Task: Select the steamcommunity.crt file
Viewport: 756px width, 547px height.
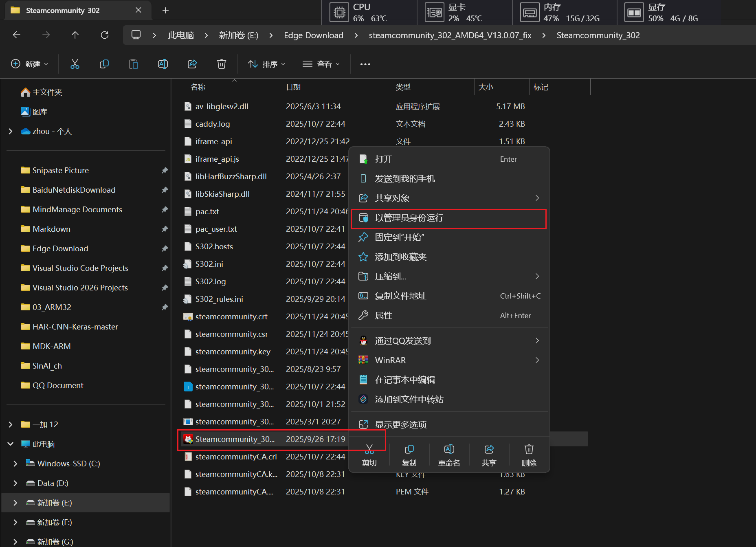Action: 231,316
